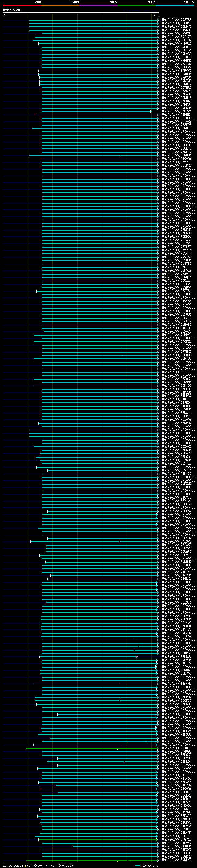Screen dimensions: 197x868
Task: Select hit label UniRef100_Q6IPX5
Action: 176,165
